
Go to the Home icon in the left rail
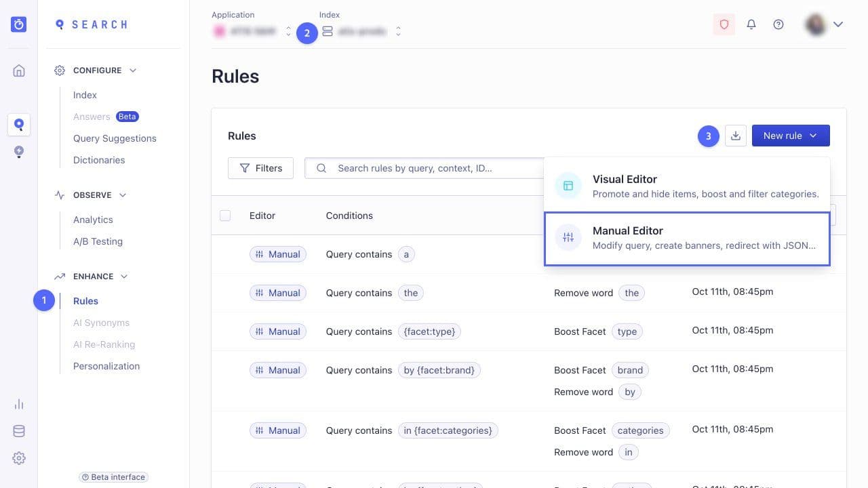point(19,70)
